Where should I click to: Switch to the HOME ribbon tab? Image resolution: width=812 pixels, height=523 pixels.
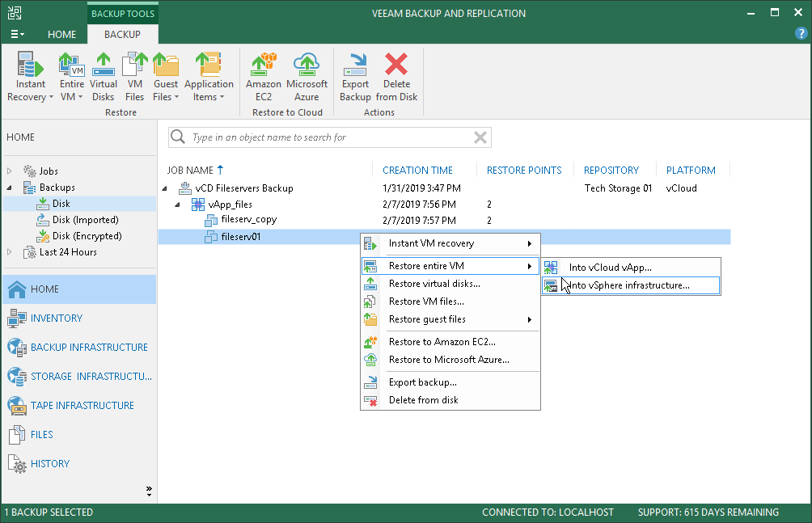tap(62, 35)
